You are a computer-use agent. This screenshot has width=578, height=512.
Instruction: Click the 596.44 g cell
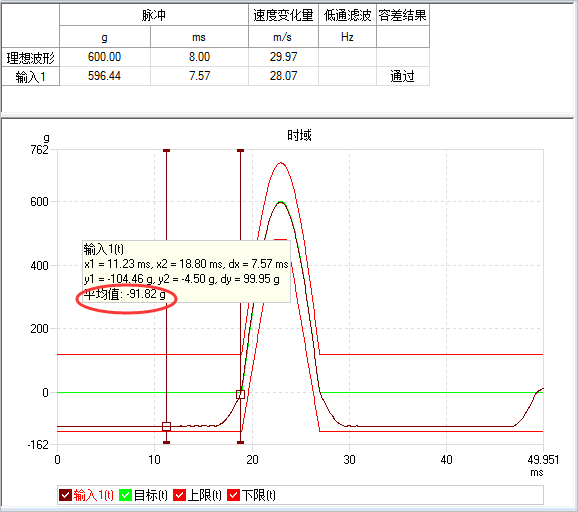[105, 76]
